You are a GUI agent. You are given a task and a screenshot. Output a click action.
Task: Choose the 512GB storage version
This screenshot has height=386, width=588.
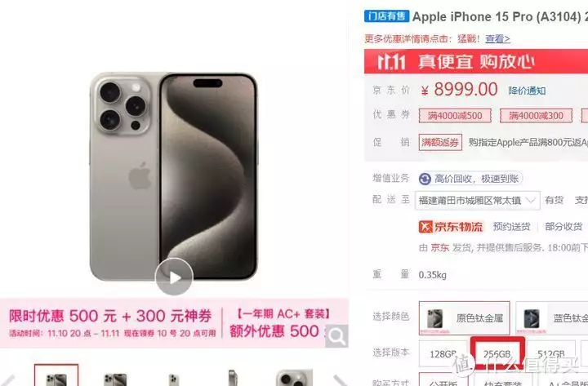tap(551, 354)
